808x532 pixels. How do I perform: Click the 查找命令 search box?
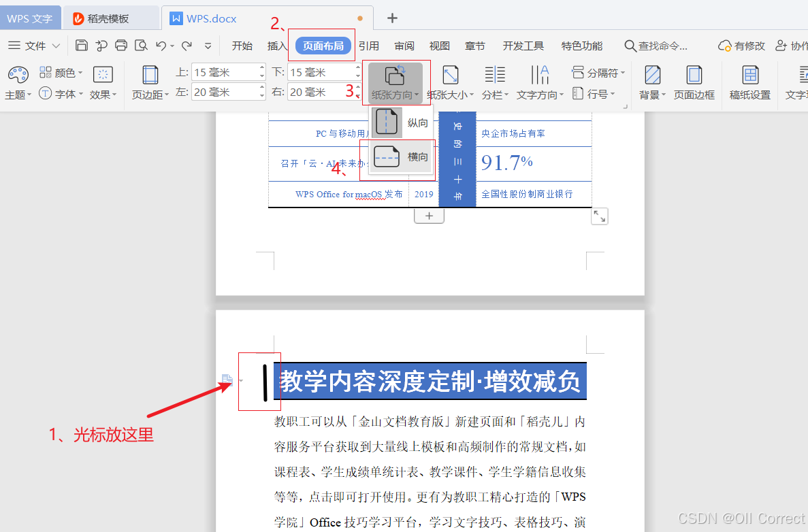point(656,46)
